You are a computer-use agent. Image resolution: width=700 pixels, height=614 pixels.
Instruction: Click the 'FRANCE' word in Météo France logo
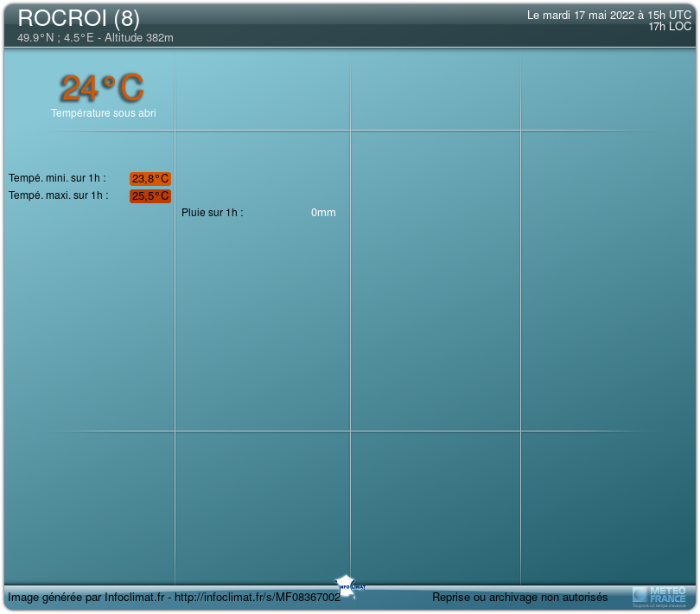pos(667,598)
